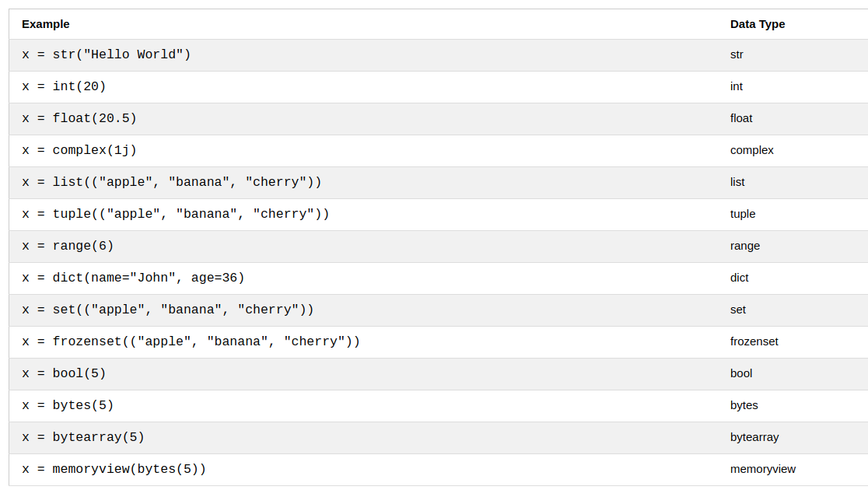The width and height of the screenshot is (868, 497).
Task: Click the 'bytearray' data type text
Action: tap(754, 437)
